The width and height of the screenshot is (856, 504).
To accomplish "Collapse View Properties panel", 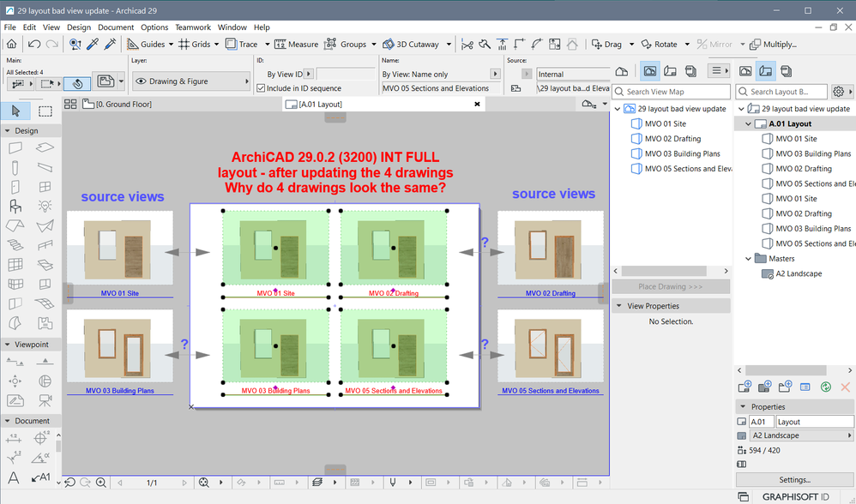I will click(619, 306).
